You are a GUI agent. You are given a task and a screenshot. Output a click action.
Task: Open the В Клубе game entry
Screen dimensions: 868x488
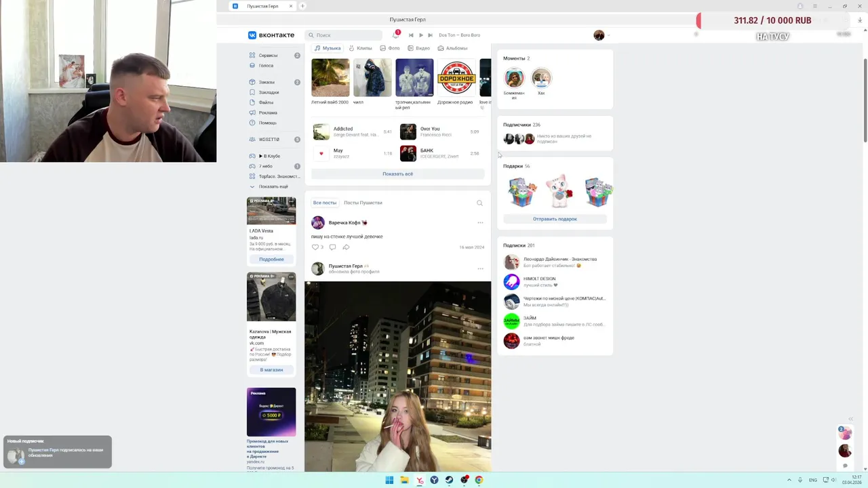pyautogui.click(x=274, y=156)
